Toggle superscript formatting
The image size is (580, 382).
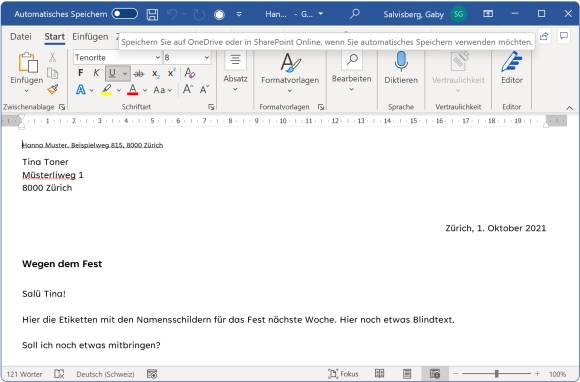[172, 73]
